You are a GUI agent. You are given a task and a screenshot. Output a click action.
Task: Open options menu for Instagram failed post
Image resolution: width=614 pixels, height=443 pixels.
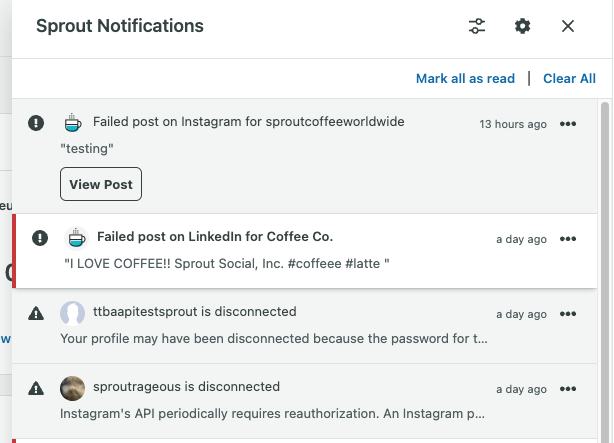(568, 124)
